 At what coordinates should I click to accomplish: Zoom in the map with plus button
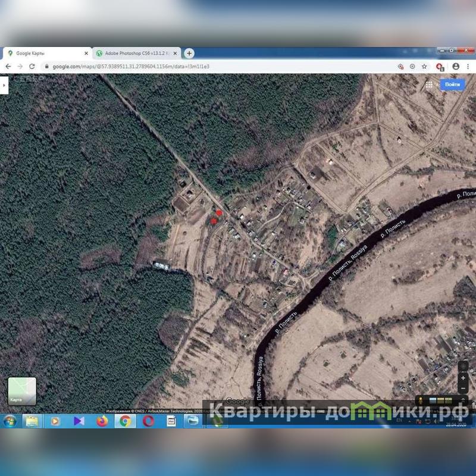coord(463,378)
